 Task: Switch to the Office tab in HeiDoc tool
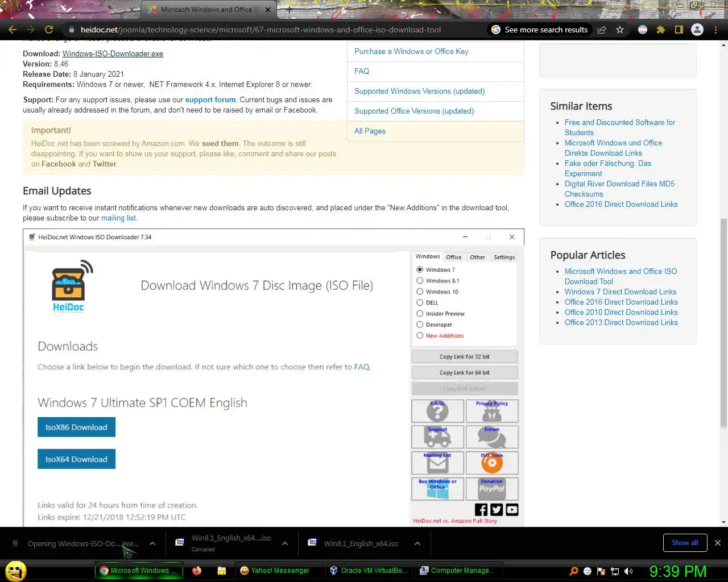pos(454,257)
